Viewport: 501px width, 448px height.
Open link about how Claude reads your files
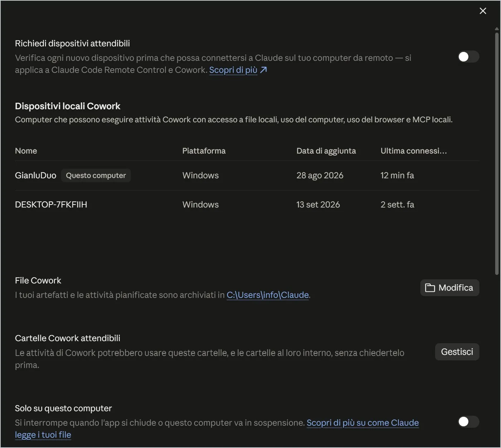click(217, 429)
